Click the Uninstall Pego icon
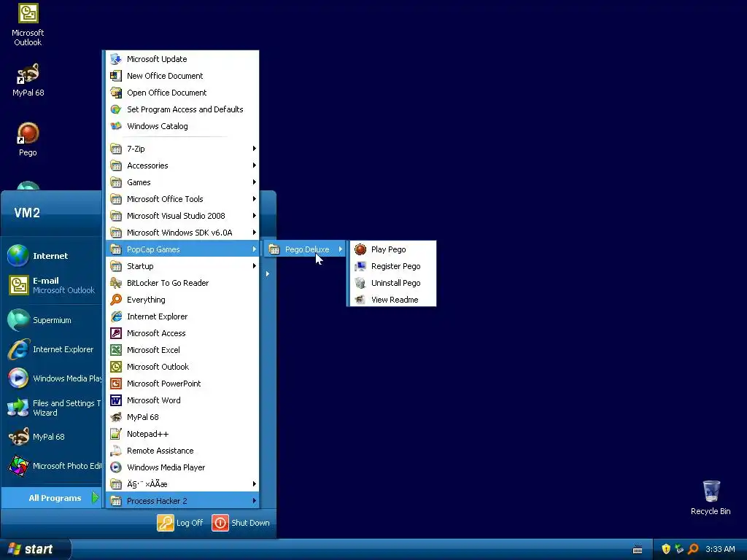This screenshot has height=560, width=747. click(360, 283)
